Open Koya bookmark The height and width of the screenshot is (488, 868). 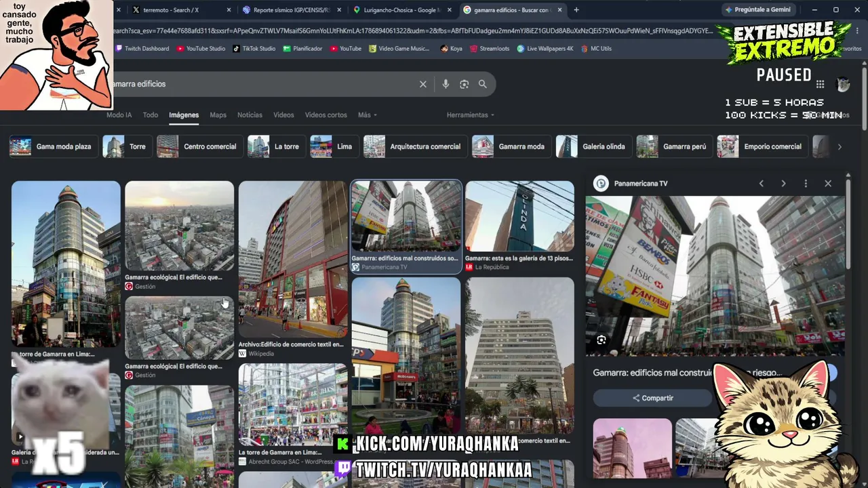452,49
